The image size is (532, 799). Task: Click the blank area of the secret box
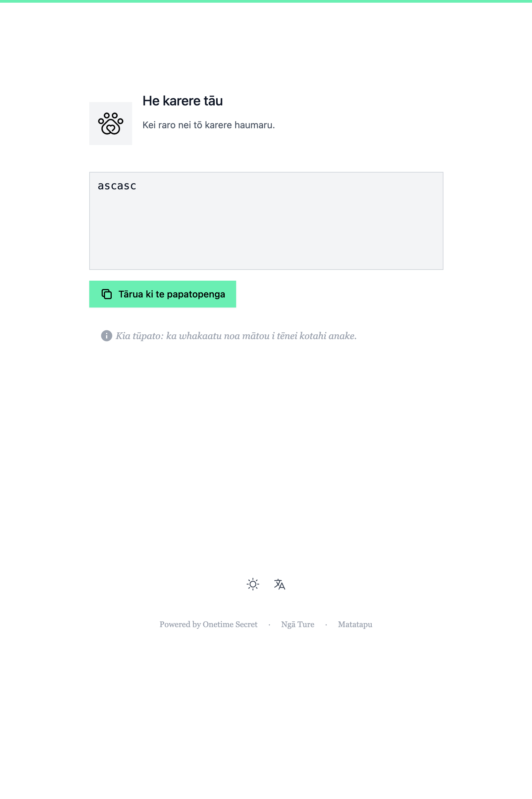[266, 231]
